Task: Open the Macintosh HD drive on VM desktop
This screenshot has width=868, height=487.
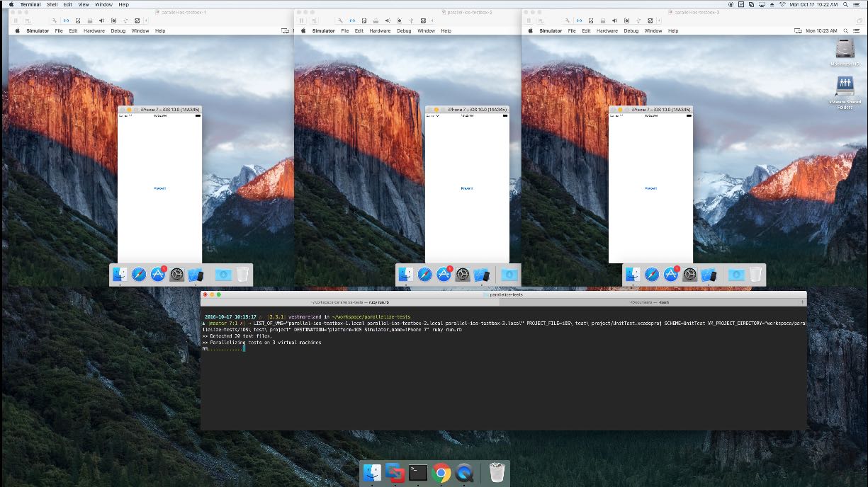Action: (844, 50)
